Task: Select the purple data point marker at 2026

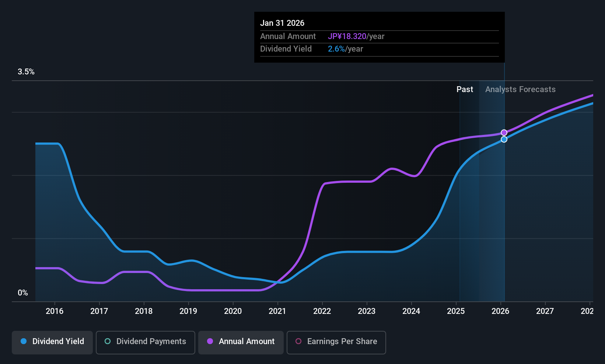Action: coord(504,133)
